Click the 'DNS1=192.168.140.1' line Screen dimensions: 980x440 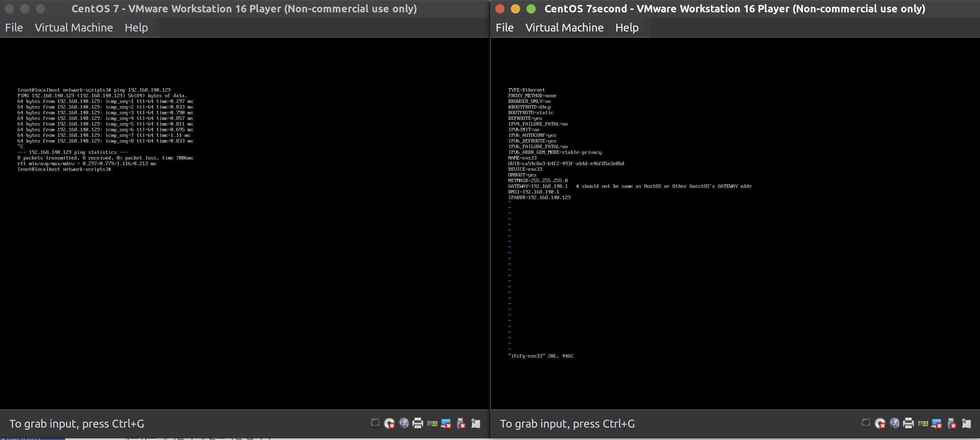coord(534,192)
